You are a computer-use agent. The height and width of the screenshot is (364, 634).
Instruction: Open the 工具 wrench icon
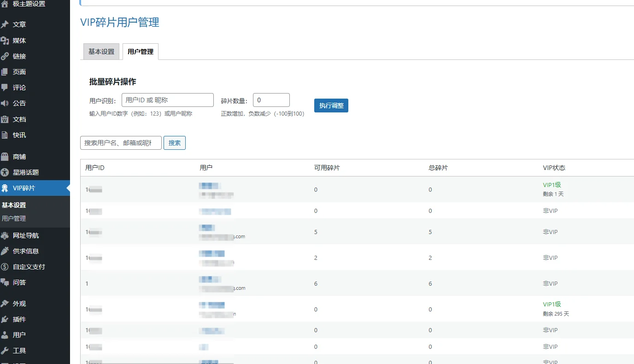click(5, 351)
